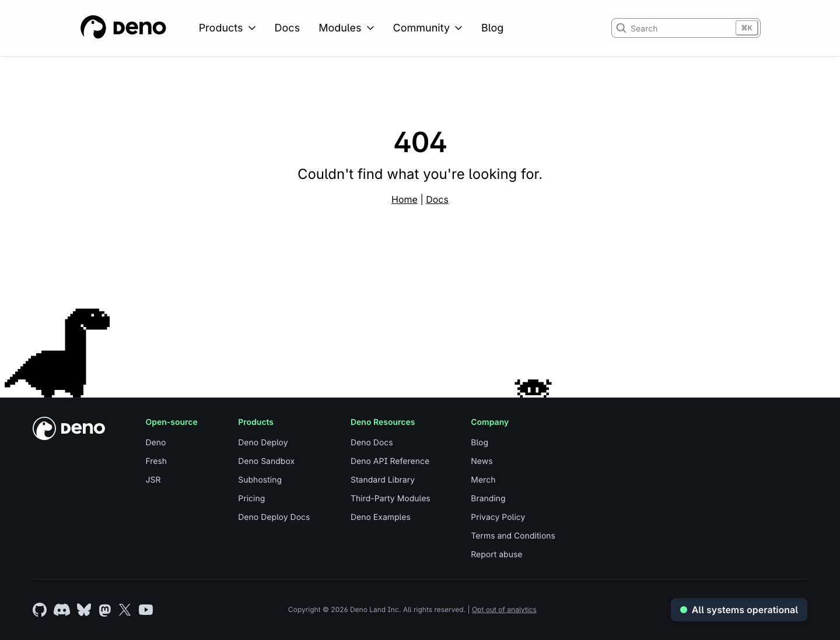840x640 pixels.
Task: Open the Merch footer link
Action: click(x=483, y=480)
